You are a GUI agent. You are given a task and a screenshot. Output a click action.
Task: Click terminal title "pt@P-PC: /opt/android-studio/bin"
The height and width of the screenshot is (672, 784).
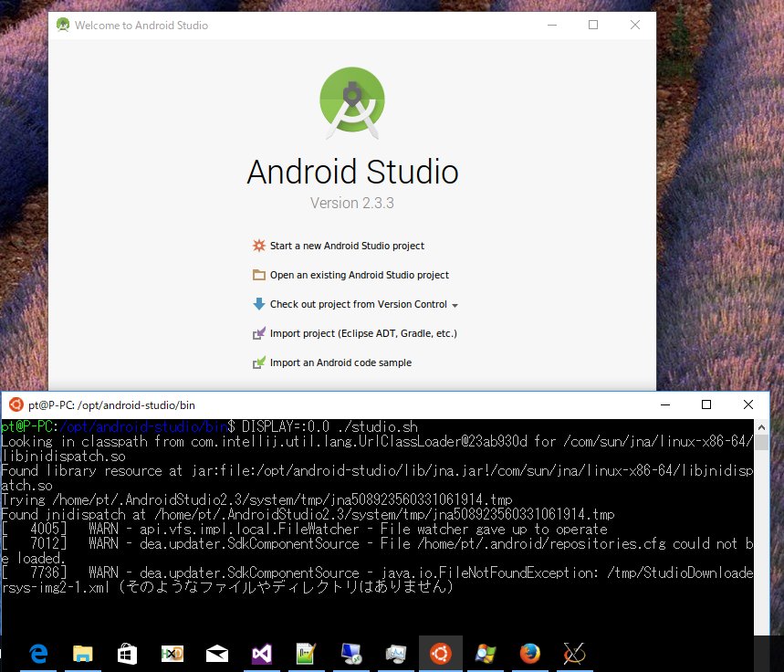click(111, 404)
